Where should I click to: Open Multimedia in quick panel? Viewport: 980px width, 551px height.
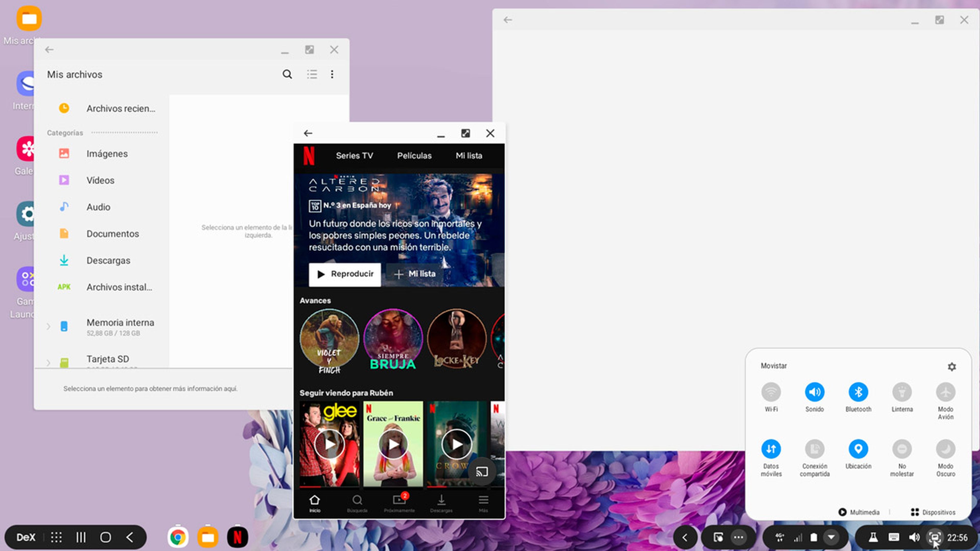tap(859, 512)
